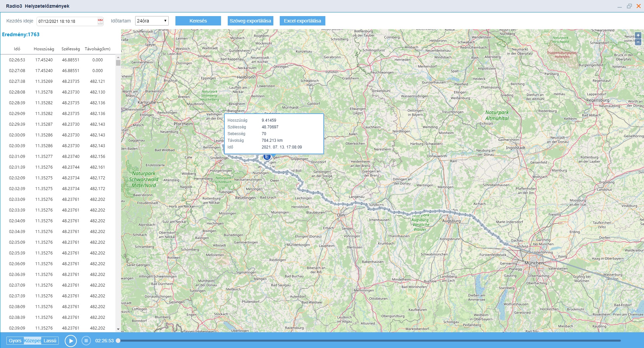Click the Idő column header
Viewport: 644px width, 348px height.
tap(17, 49)
